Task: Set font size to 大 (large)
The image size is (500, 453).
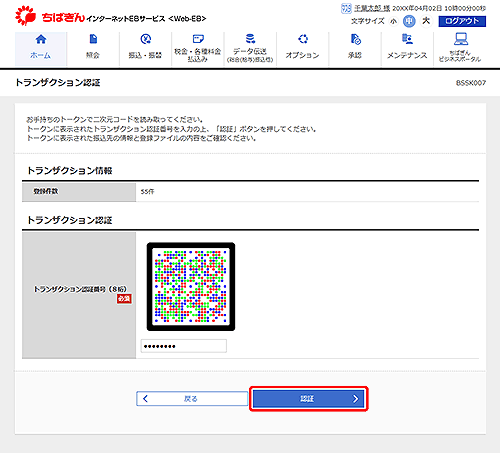Action: [x=426, y=21]
